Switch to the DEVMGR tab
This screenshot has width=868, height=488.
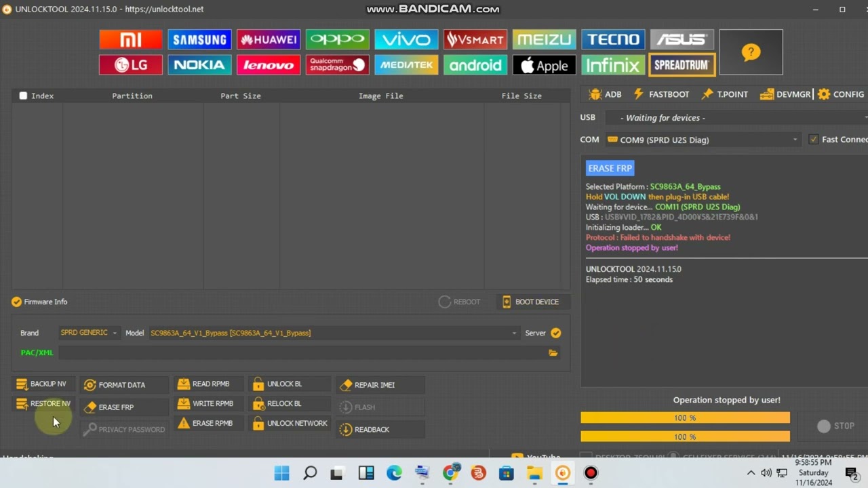[x=785, y=94]
